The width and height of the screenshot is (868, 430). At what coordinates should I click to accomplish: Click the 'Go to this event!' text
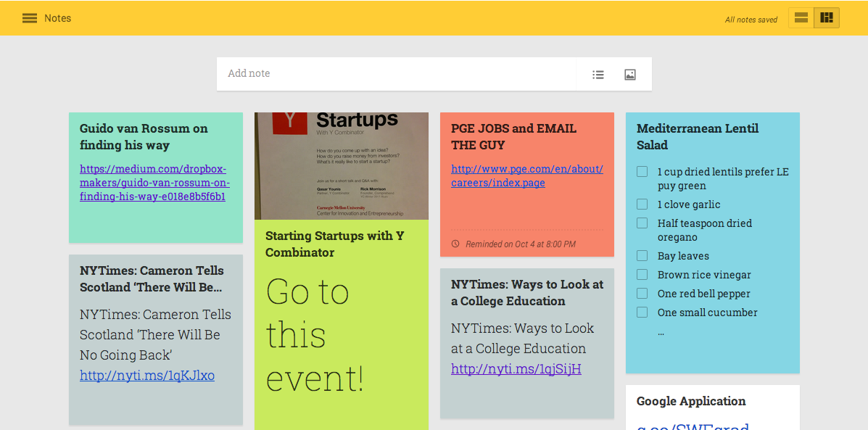pos(315,335)
